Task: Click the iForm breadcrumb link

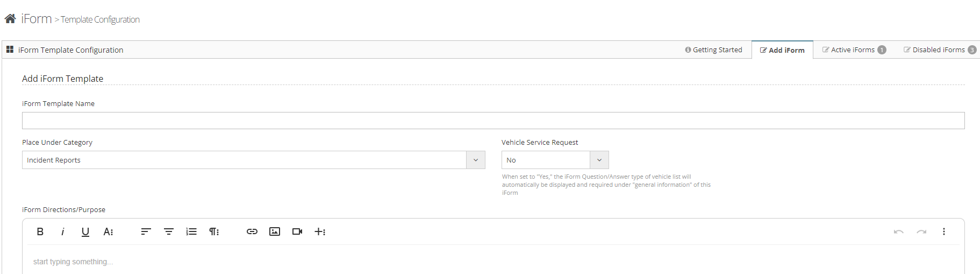Action: tap(37, 19)
